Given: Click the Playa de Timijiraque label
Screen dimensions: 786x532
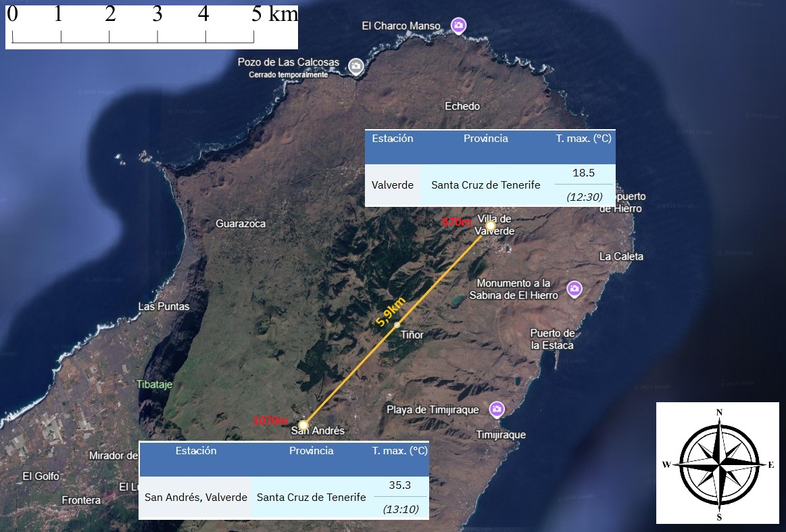Looking at the screenshot, I should tap(433, 410).
